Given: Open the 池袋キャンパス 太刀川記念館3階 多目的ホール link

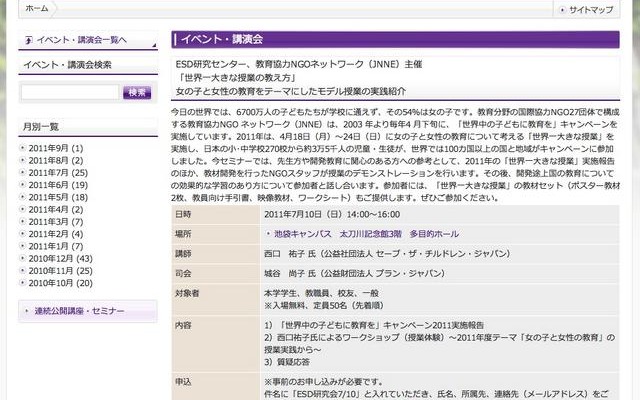Looking at the screenshot, I should pos(366,234).
